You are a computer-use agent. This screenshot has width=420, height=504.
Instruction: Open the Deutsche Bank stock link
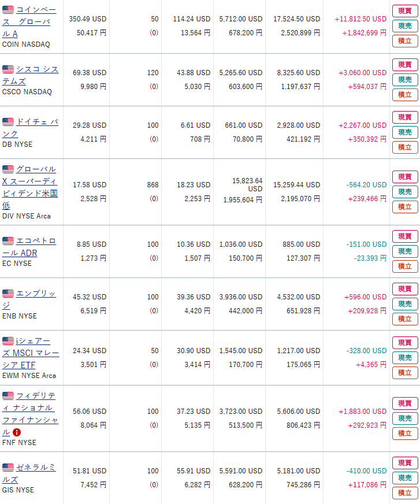point(30,128)
